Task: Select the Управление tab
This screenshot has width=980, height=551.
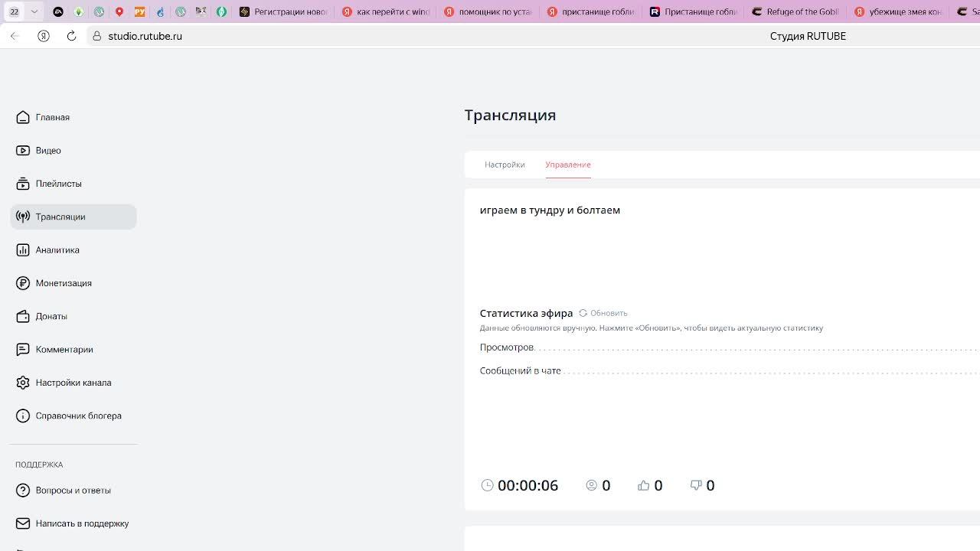Action: click(x=568, y=165)
